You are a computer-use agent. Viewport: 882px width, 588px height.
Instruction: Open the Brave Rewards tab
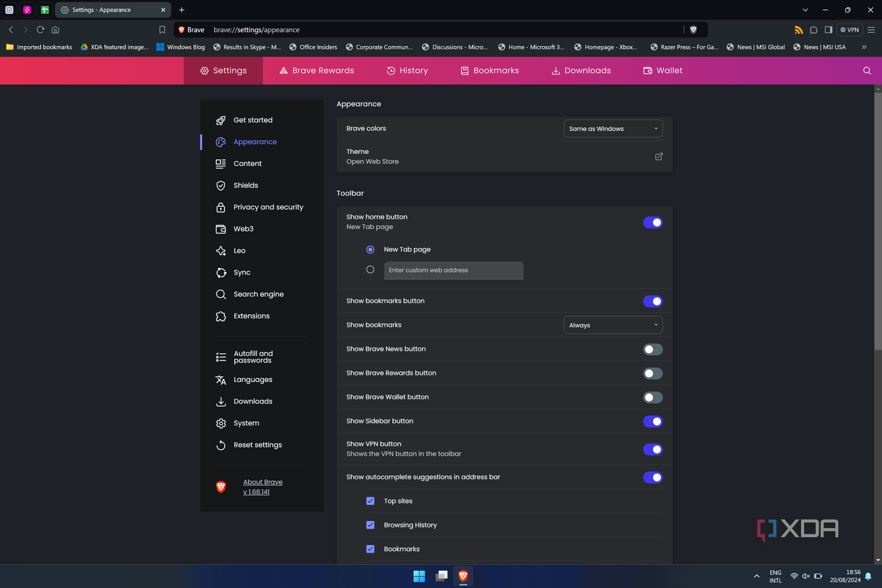tap(316, 70)
